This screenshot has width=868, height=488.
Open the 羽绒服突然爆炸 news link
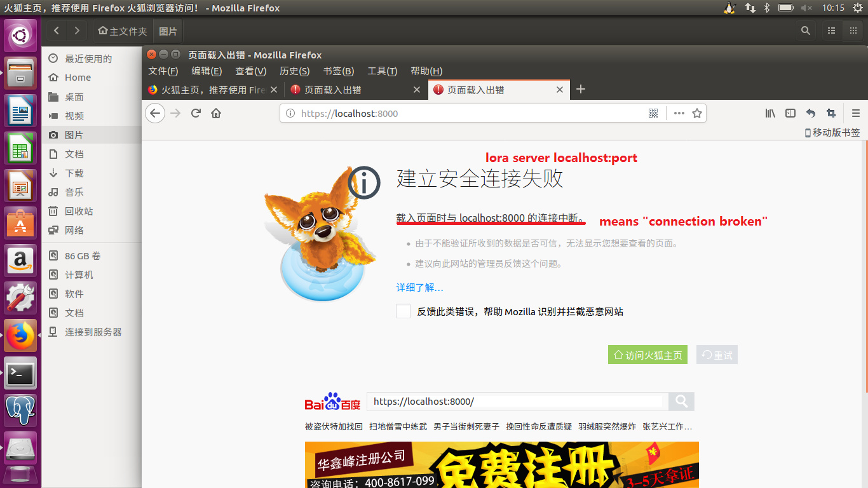click(x=607, y=426)
